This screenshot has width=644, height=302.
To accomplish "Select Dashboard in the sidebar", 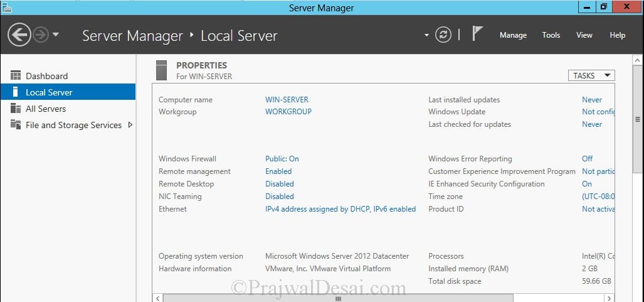I will click(68, 76).
